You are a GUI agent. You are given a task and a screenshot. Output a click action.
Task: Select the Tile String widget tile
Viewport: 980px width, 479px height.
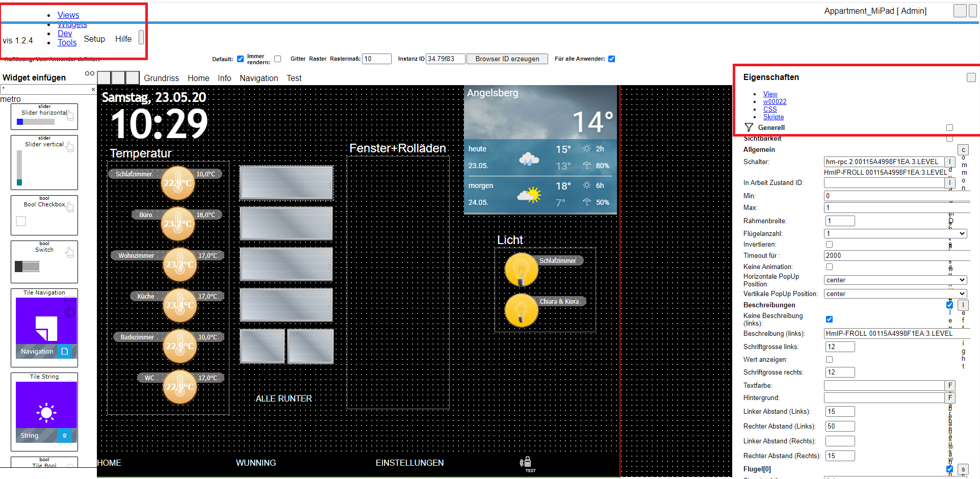pos(44,412)
